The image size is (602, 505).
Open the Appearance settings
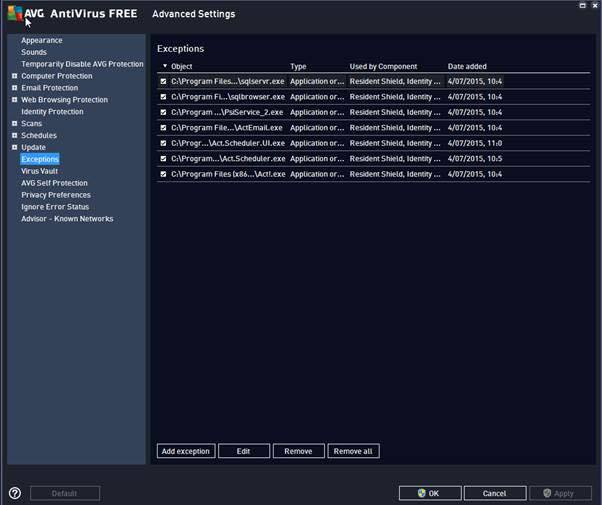click(x=42, y=40)
